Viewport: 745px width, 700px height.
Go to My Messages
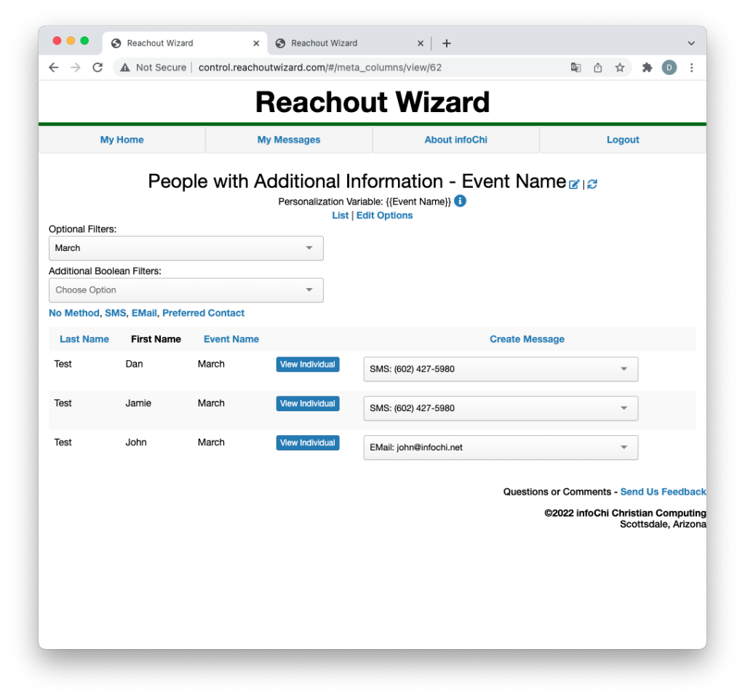(289, 140)
